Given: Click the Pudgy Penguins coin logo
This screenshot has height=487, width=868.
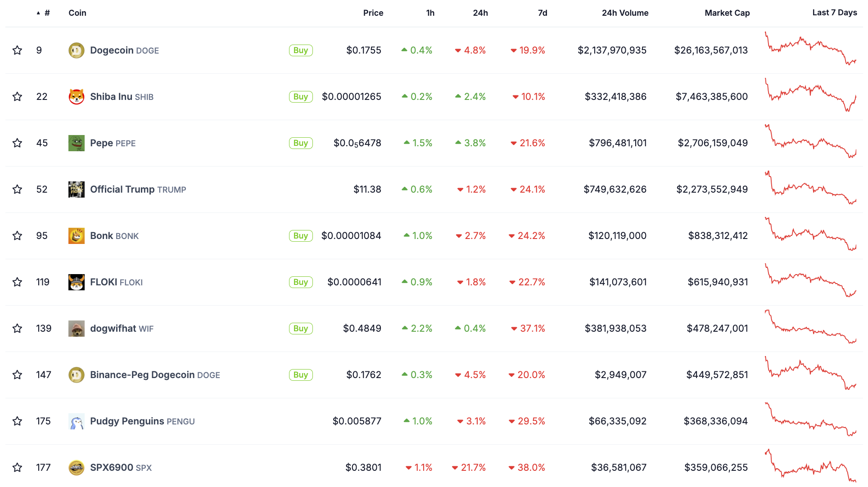Looking at the screenshot, I should click(x=76, y=421).
